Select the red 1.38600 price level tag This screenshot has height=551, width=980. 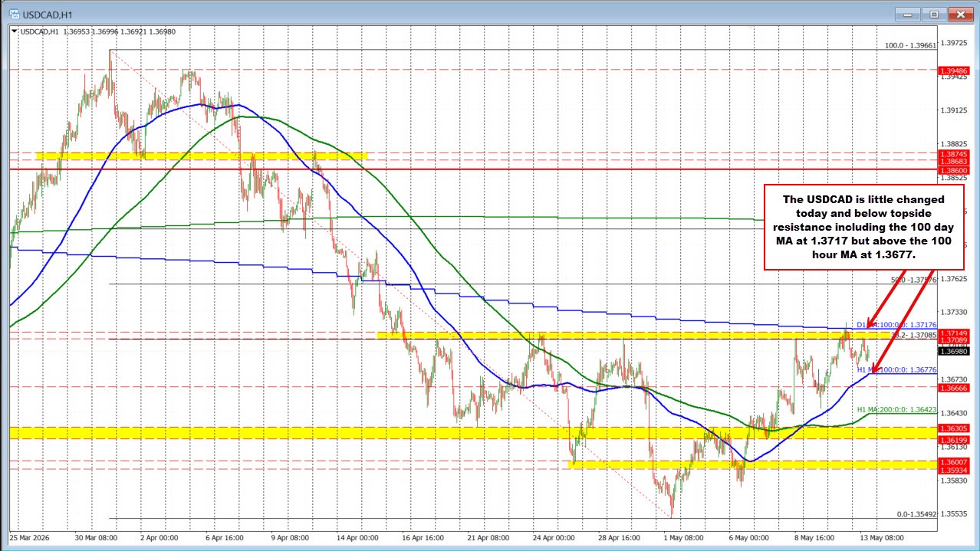pyautogui.click(x=952, y=169)
